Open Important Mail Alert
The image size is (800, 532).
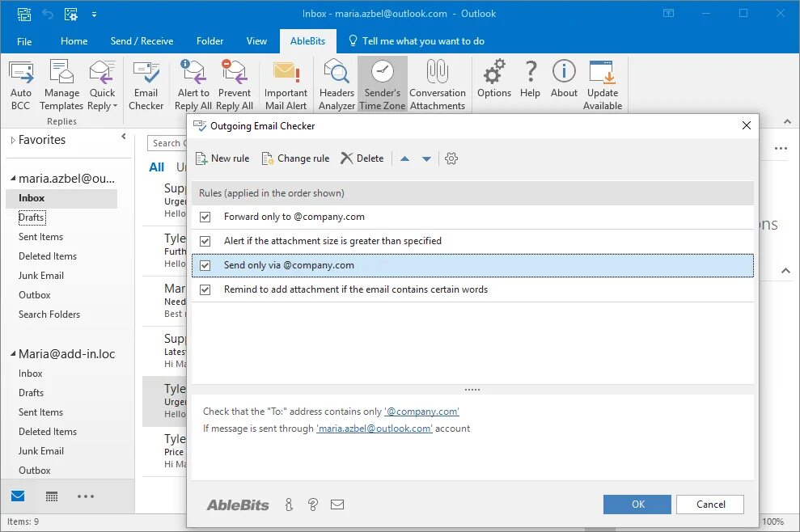pos(286,85)
